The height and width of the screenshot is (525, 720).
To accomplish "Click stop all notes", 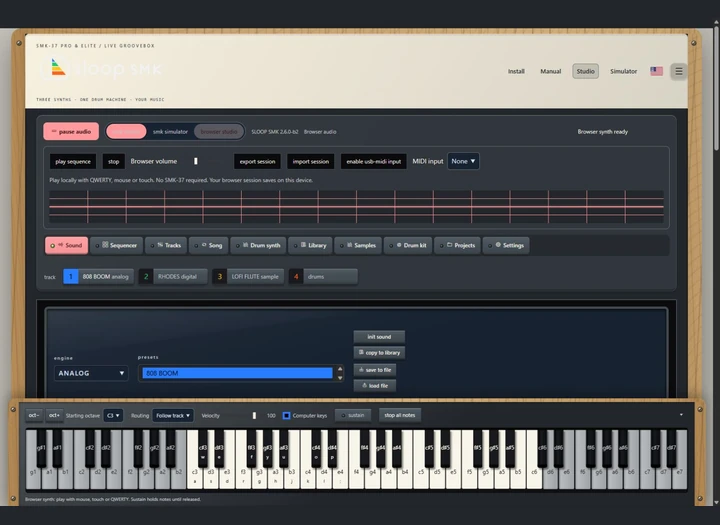I will (x=399, y=415).
